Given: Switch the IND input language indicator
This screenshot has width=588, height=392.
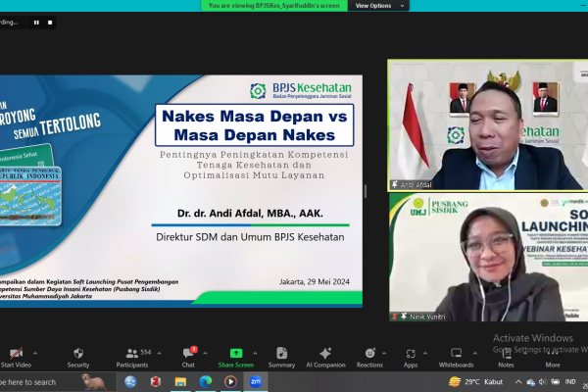Looking at the screenshot, I should tap(570, 382).
